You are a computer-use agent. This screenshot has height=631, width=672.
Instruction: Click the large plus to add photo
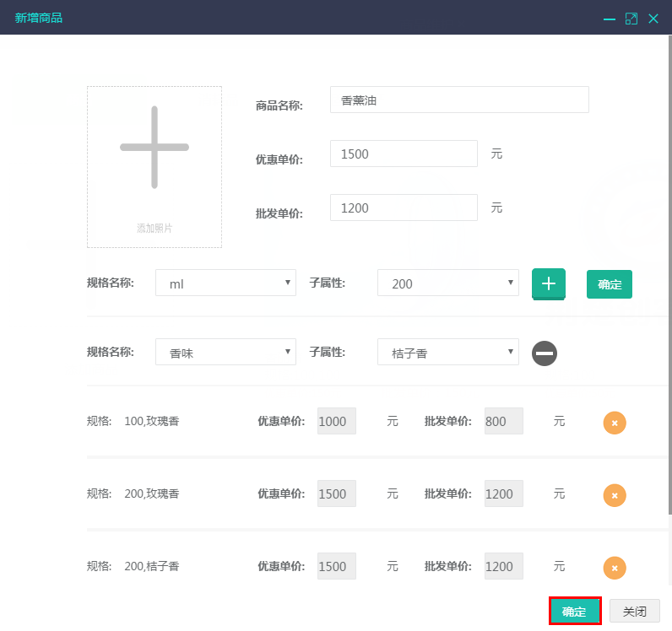tap(154, 148)
